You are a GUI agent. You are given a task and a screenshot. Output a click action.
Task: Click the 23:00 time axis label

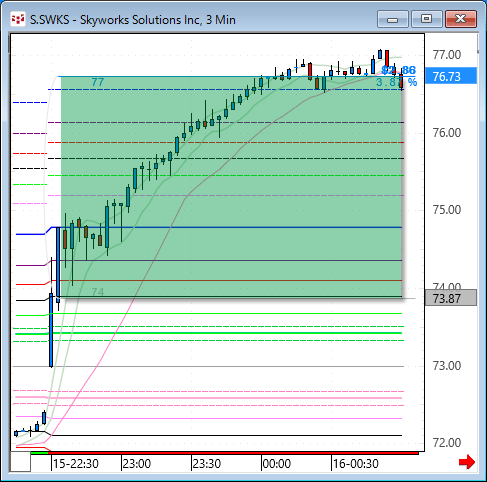[137, 464]
